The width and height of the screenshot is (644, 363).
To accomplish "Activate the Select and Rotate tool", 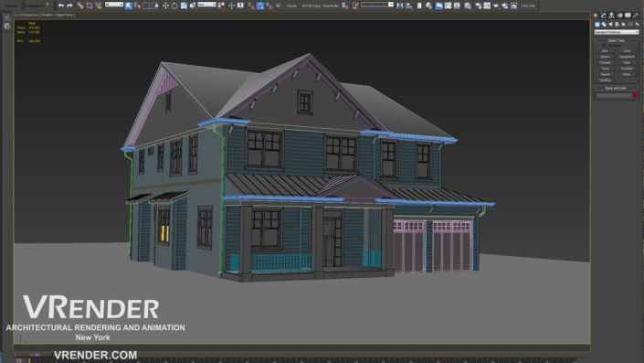I will click(x=174, y=5).
